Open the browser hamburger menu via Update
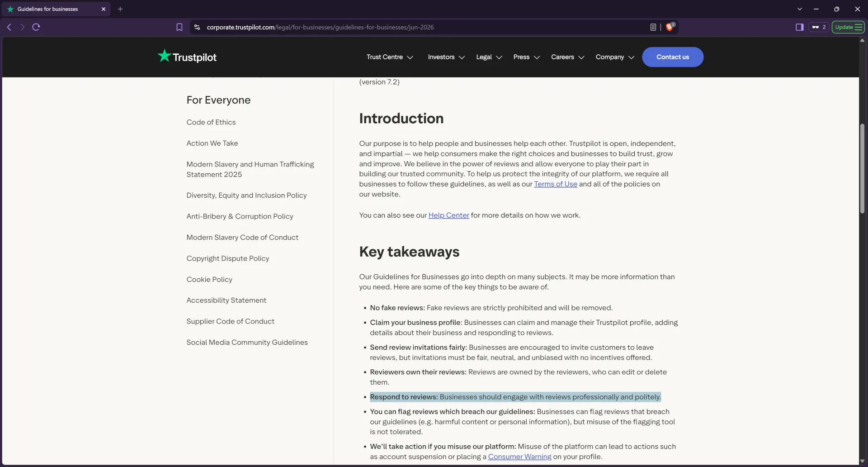The image size is (868, 467). pyautogui.click(x=849, y=27)
